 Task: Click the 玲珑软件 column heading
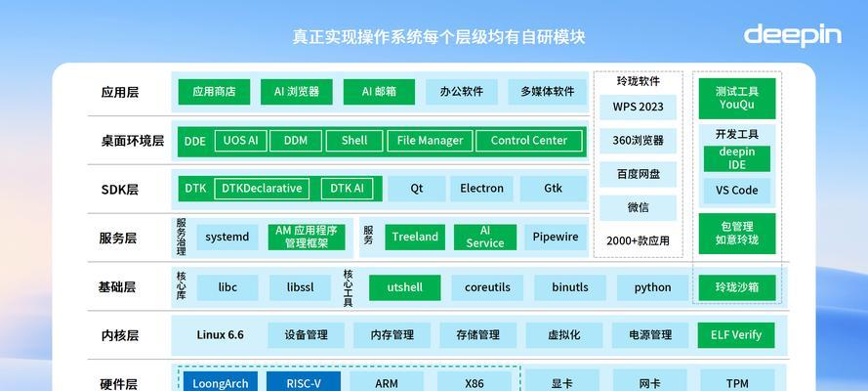639,81
